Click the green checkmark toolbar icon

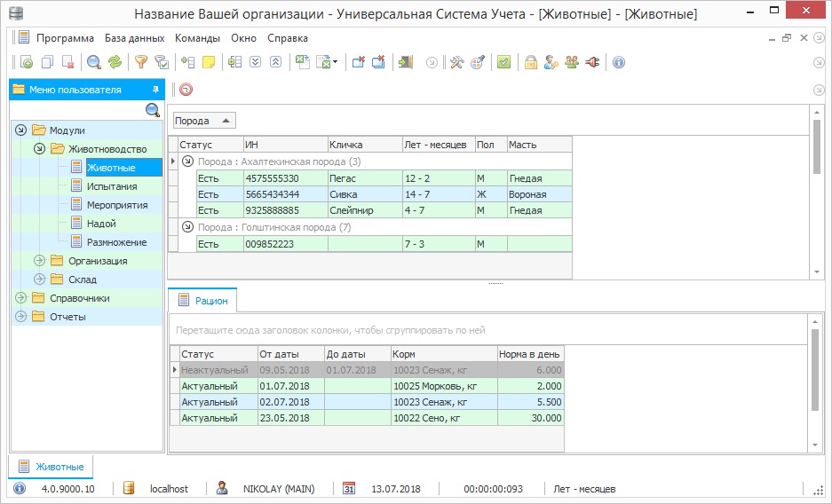pos(503,62)
